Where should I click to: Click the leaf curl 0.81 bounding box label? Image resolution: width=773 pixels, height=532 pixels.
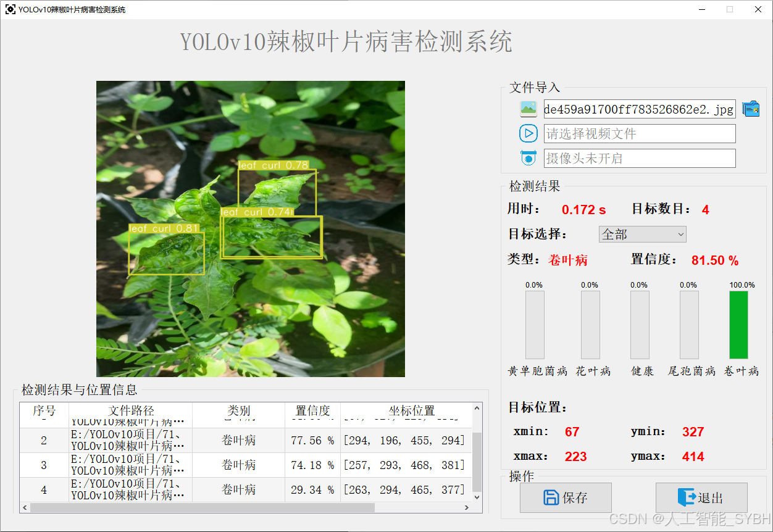click(x=164, y=228)
